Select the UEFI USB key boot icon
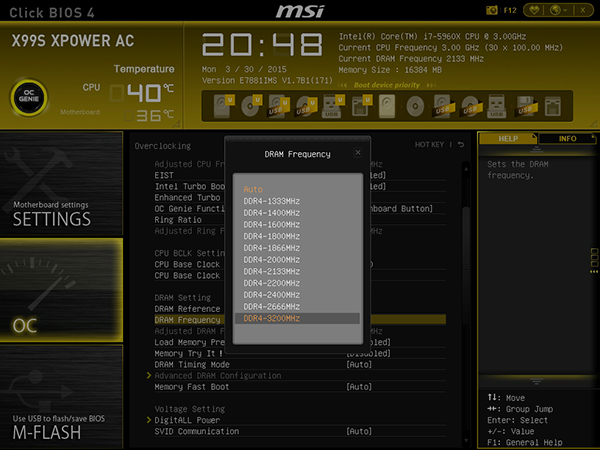Viewport: 600px width, 450px height. (x=332, y=106)
